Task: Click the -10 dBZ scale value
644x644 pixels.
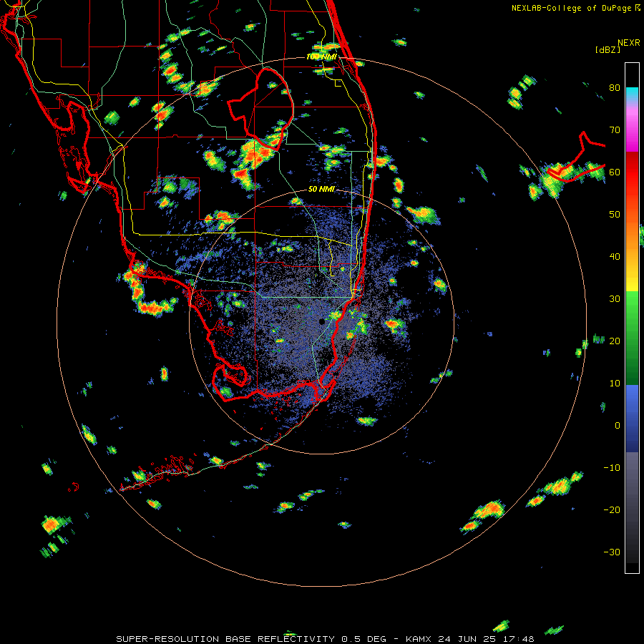Action: [612, 468]
